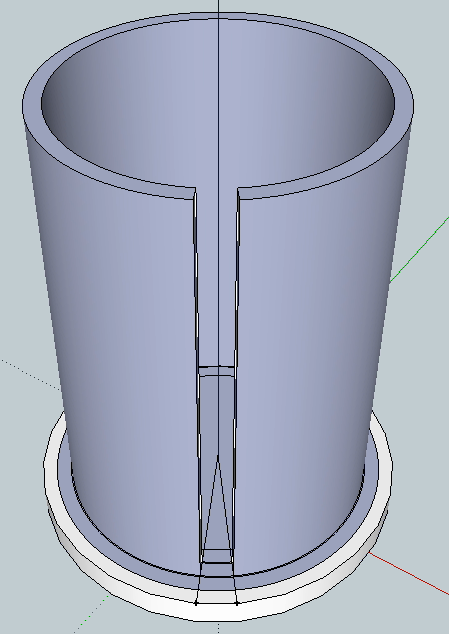Select the left endpoint on the base edge
The image size is (449, 634).
[x=196, y=603]
